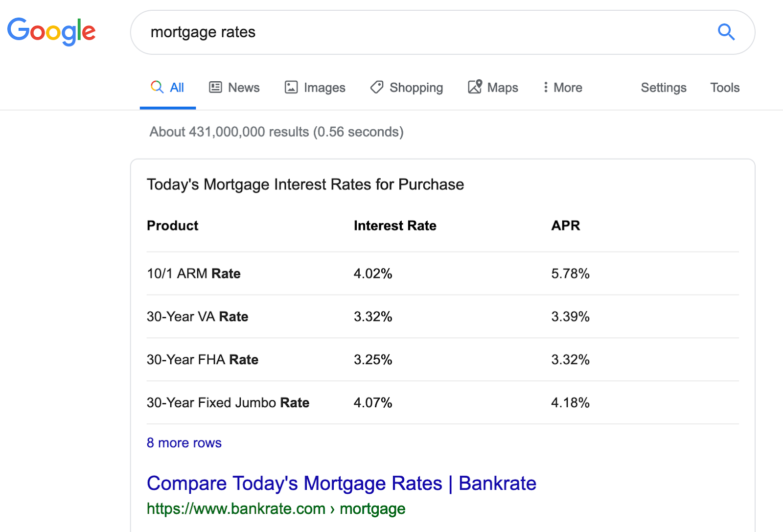Click the All tab magnifier icon
The width and height of the screenshot is (783, 532).
[157, 87]
